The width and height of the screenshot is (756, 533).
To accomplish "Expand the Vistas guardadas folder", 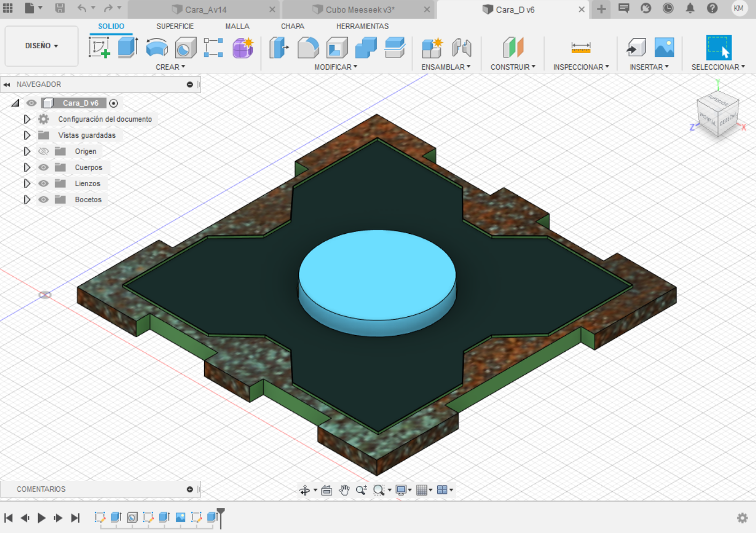I will 27,135.
